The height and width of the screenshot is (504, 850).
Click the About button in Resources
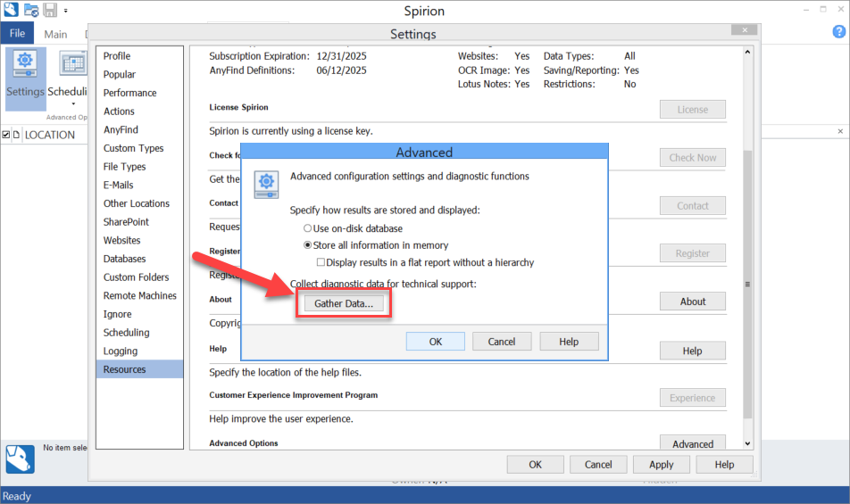coord(692,302)
